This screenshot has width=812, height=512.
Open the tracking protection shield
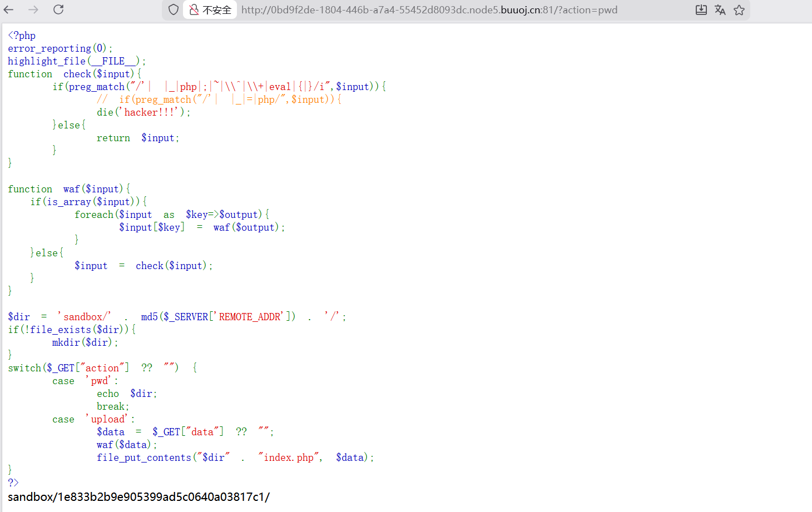pyautogui.click(x=174, y=9)
